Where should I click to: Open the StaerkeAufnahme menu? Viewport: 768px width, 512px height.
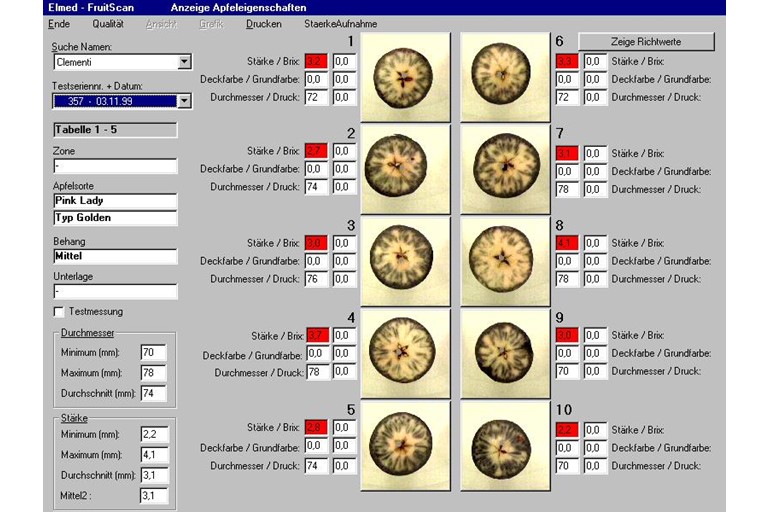pos(340,24)
